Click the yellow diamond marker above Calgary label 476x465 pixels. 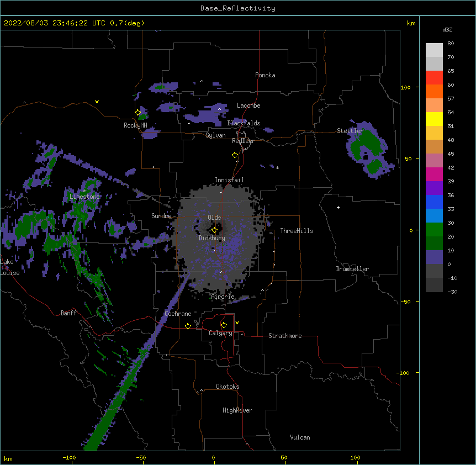tap(224, 325)
